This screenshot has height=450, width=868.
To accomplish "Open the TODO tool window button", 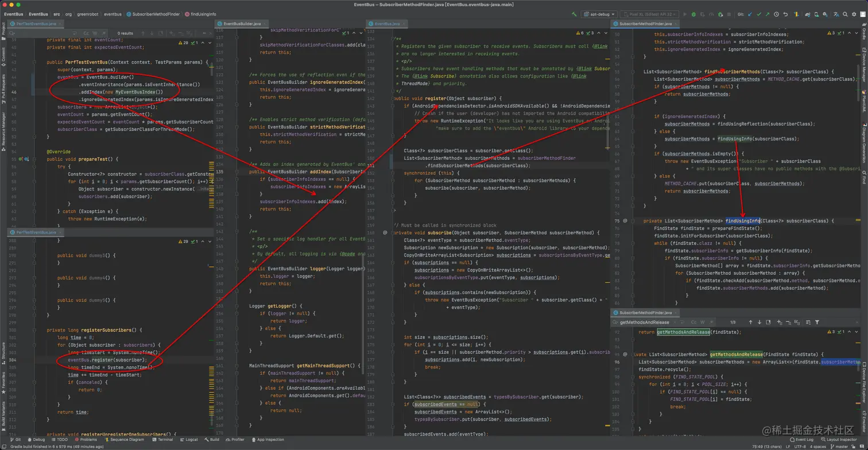I will click(60, 440).
